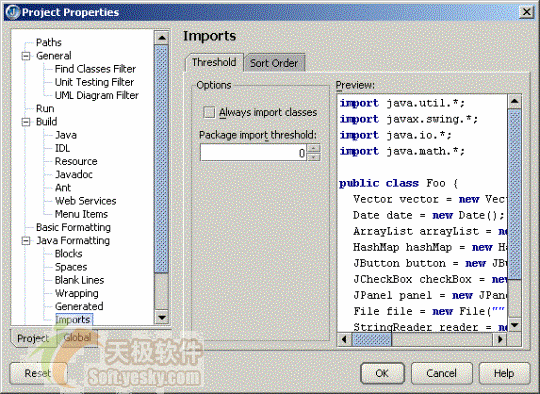Select Run in the tree

pyautogui.click(x=45, y=108)
